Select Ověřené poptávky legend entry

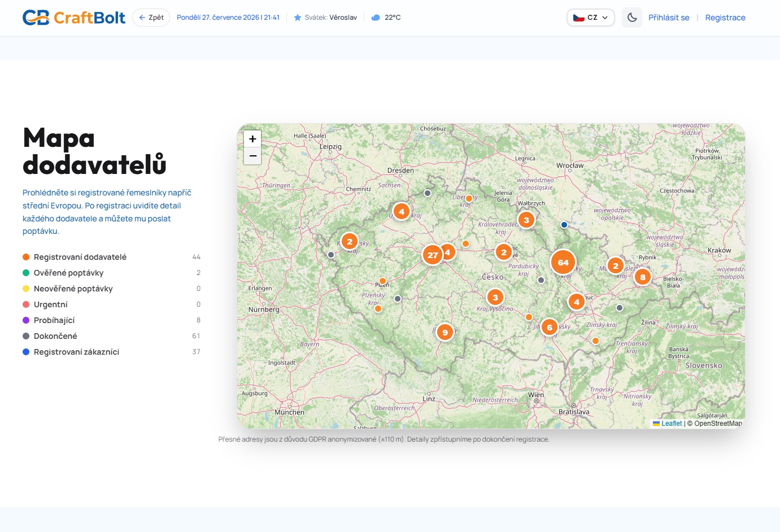112,273
